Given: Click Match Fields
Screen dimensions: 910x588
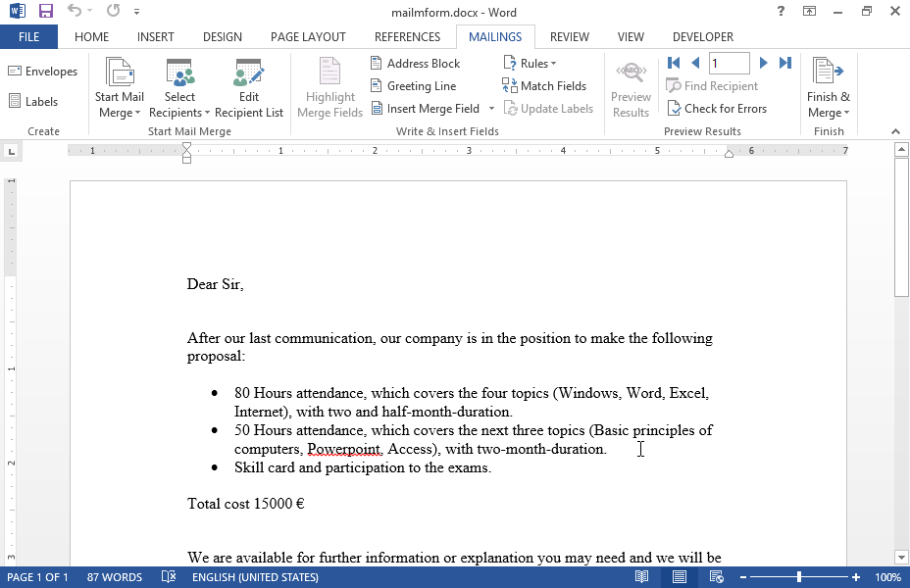Looking at the screenshot, I should 544,86.
